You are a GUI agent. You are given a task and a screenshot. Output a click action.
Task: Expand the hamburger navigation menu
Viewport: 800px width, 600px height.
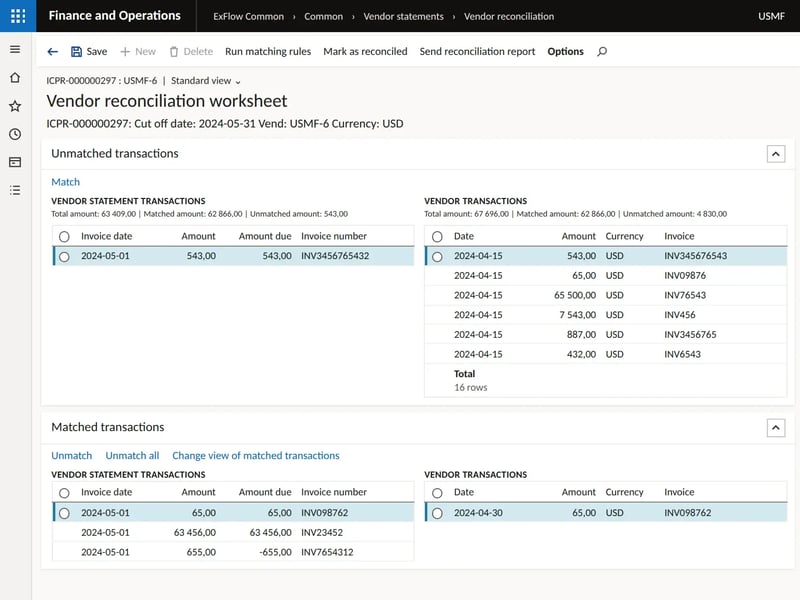click(x=15, y=49)
